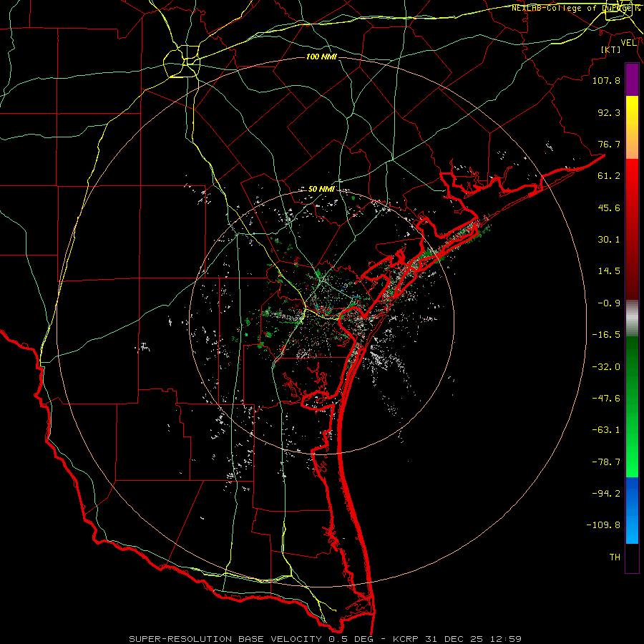Viewport: 644px width, 644px height.
Task: Click the NEXLAB-College of DuPage watermark text
Action: pyautogui.click(x=575, y=8)
